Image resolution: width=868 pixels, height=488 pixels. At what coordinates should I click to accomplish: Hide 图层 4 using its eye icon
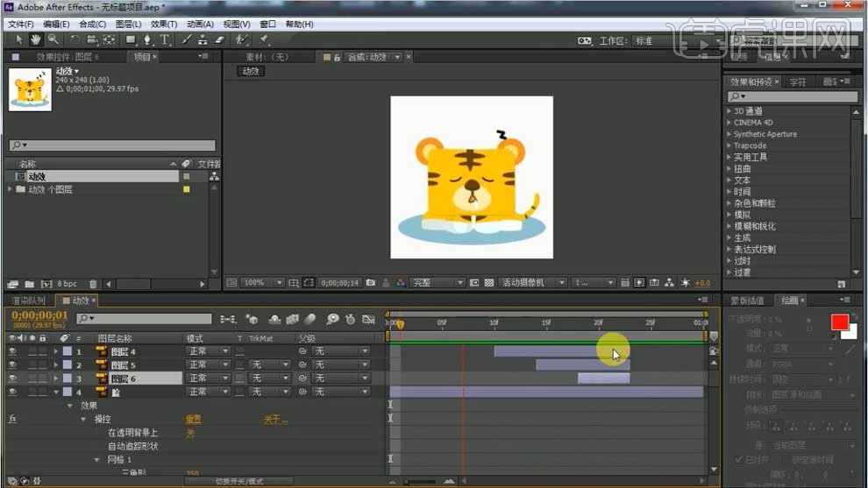click(x=12, y=351)
